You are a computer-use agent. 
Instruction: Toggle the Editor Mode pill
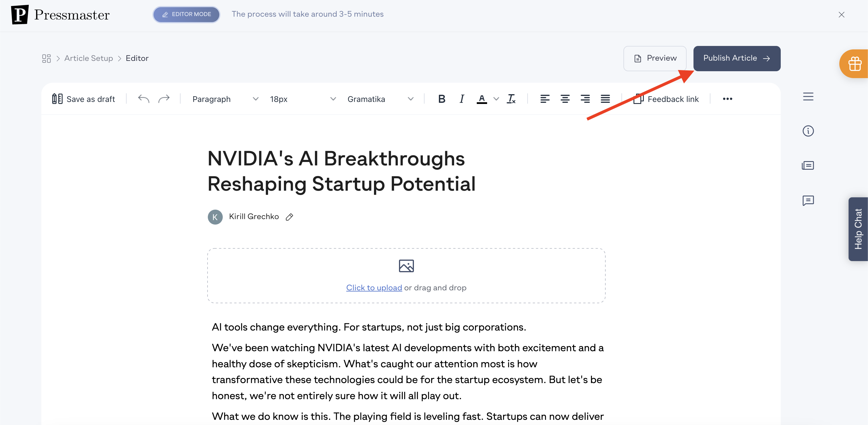186,14
